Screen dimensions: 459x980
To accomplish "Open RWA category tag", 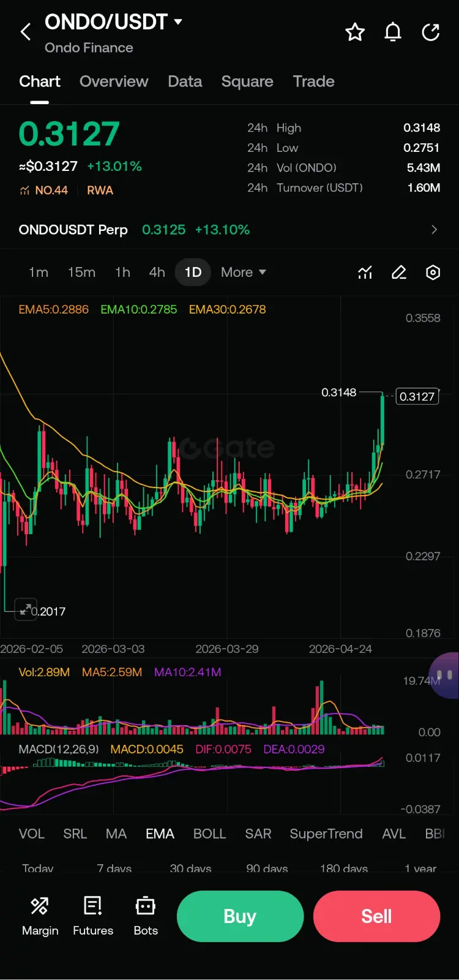I will tap(100, 190).
